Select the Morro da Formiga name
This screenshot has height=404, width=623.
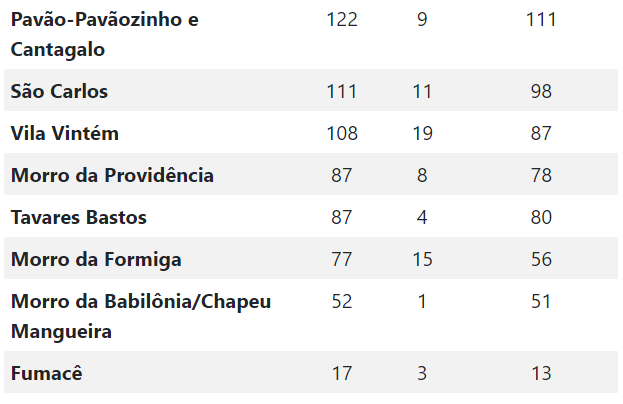tap(96, 259)
